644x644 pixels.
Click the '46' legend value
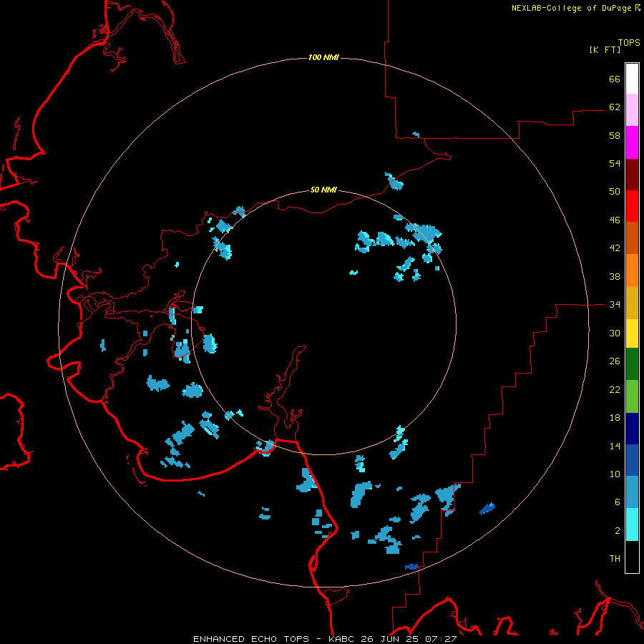pyautogui.click(x=615, y=220)
